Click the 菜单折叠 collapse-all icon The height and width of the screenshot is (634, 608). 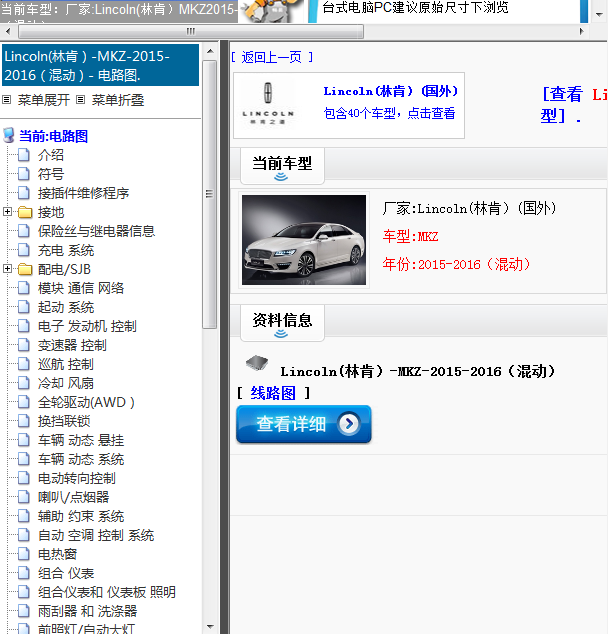[81, 99]
